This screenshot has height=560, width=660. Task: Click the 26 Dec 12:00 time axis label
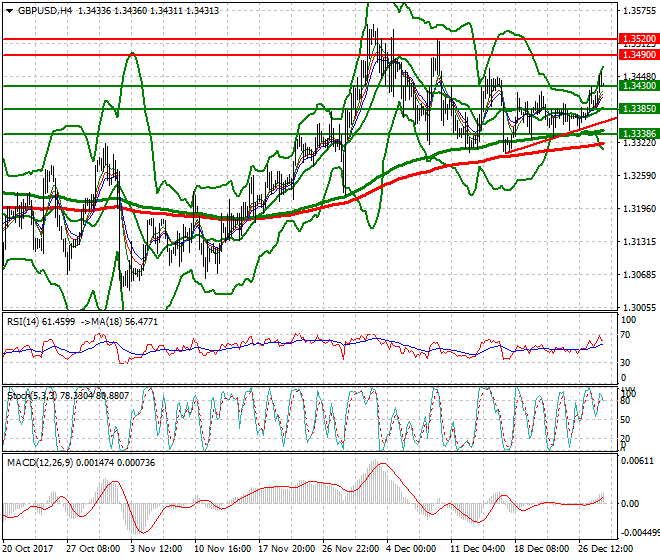606,549
